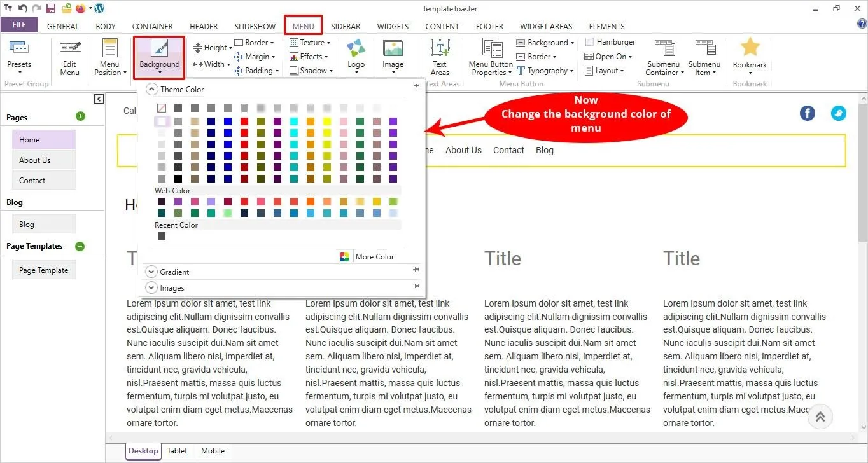Screen dimensions: 868x463
Task: Select the Presets tool
Action: [19, 56]
